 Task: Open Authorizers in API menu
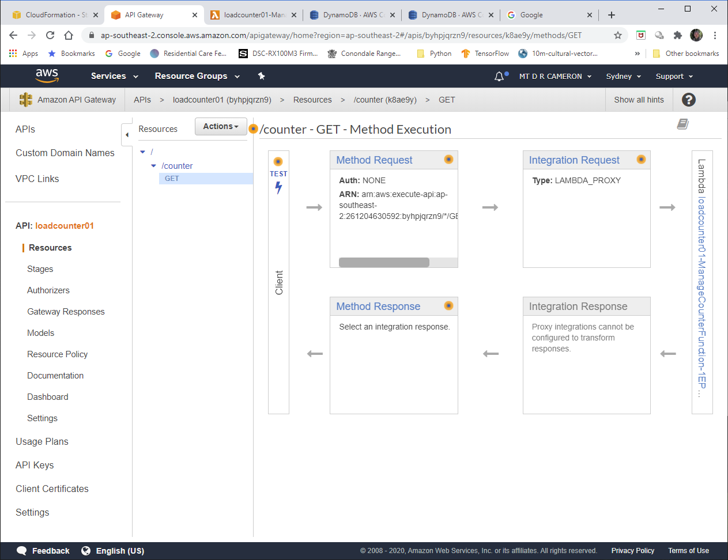coord(48,290)
